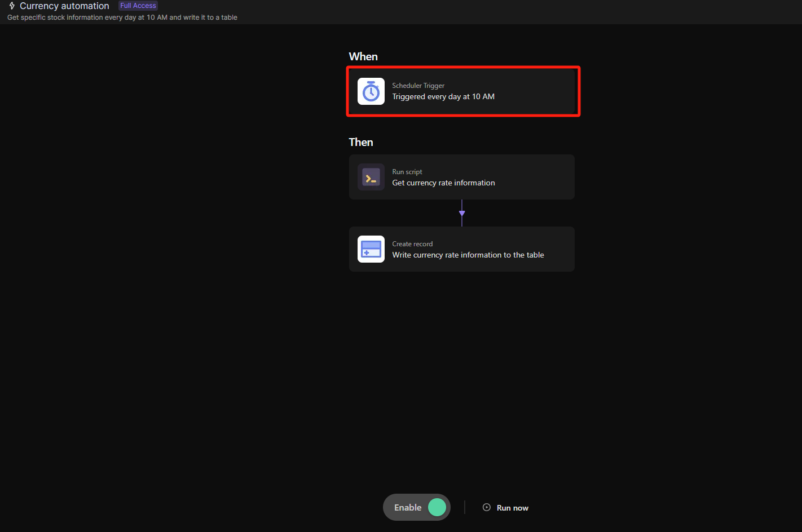Click the Enable label on the switch

[x=408, y=508]
